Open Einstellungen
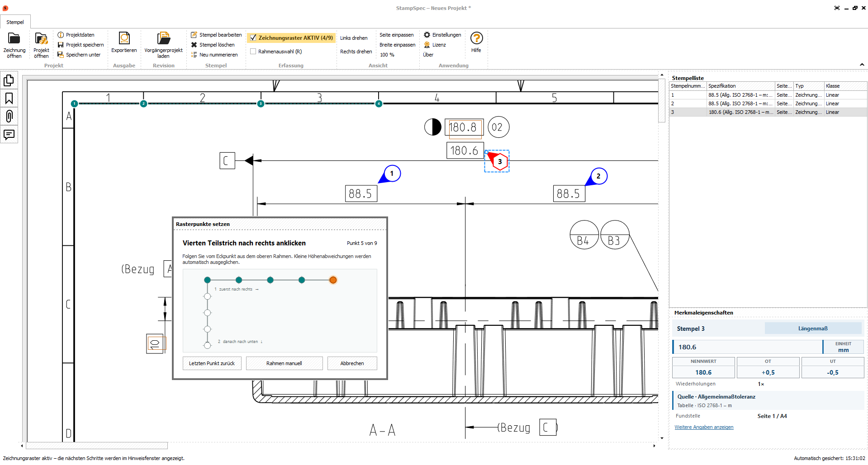This screenshot has width=868, height=465. coord(442,35)
